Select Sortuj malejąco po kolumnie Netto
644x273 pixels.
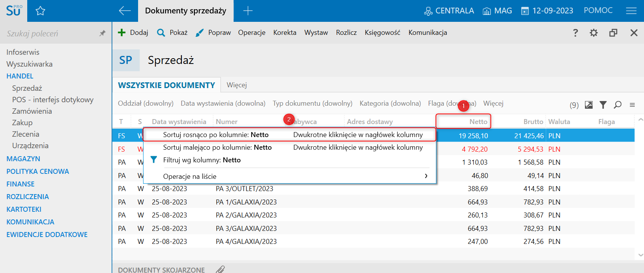point(290,147)
